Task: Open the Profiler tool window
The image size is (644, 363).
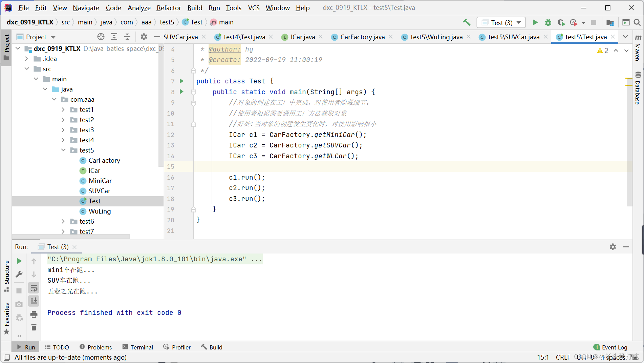Action: [177, 347]
